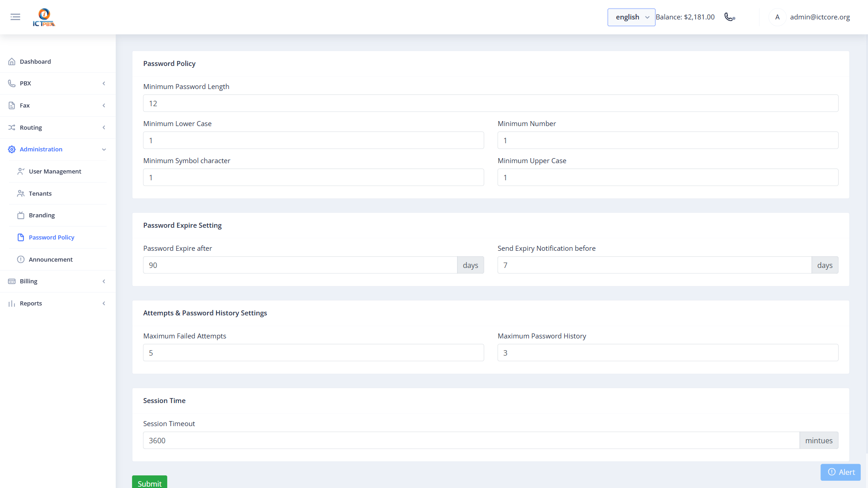
Task: Focus the Minimum Symbol character field
Action: pos(313,178)
